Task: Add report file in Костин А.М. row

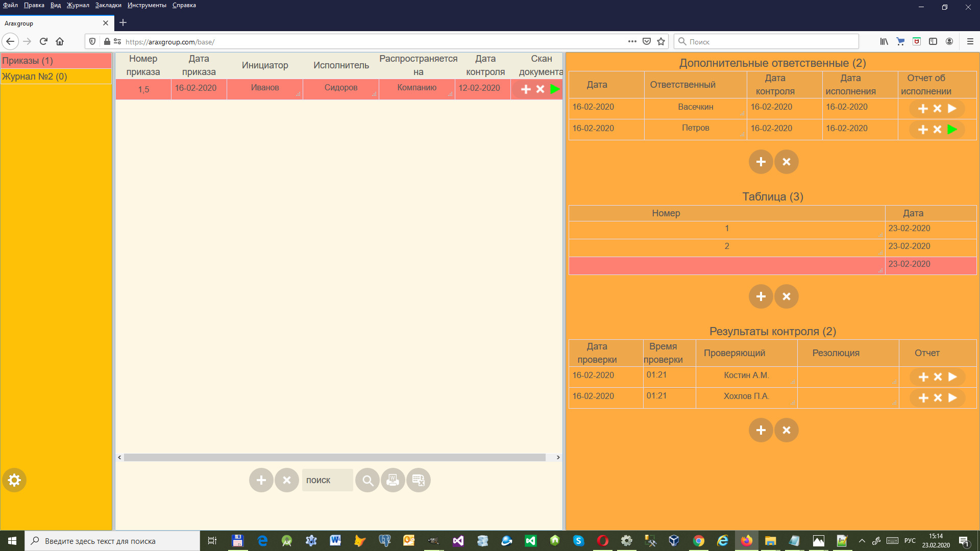Action: point(923,377)
